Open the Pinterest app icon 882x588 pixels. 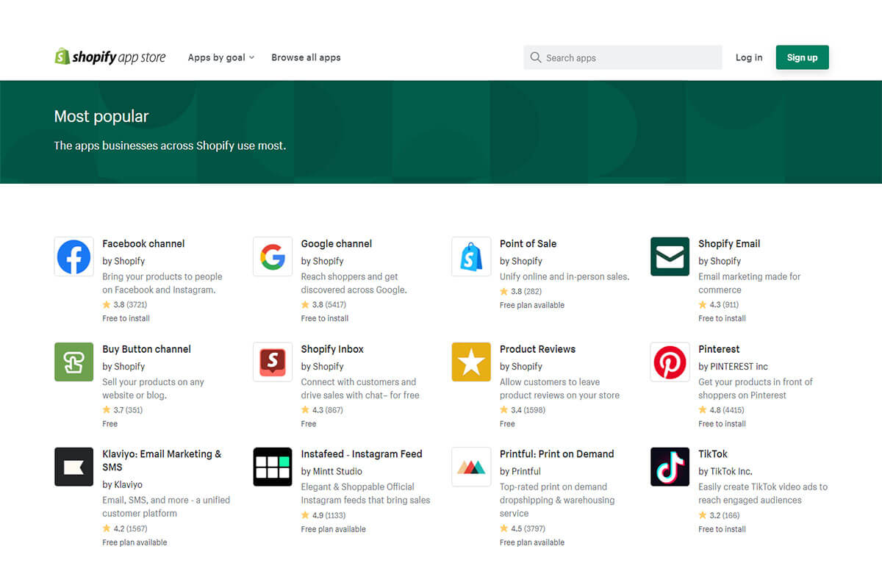coord(670,362)
